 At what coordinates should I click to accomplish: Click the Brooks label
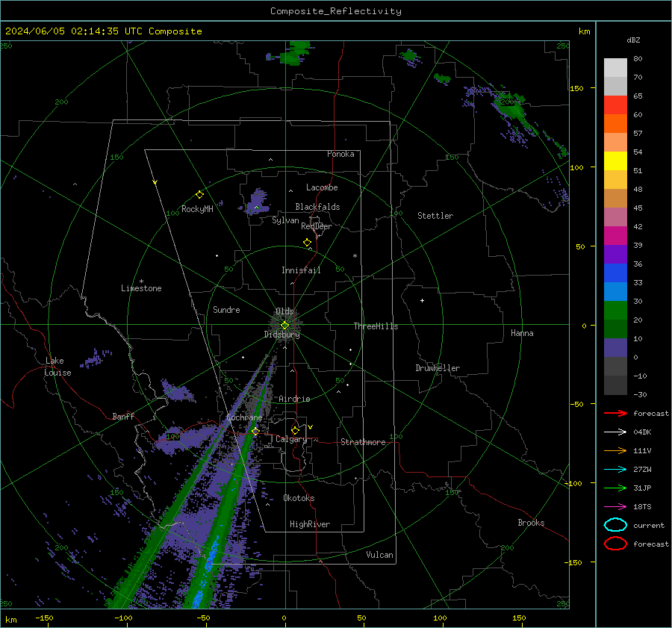tap(531, 523)
